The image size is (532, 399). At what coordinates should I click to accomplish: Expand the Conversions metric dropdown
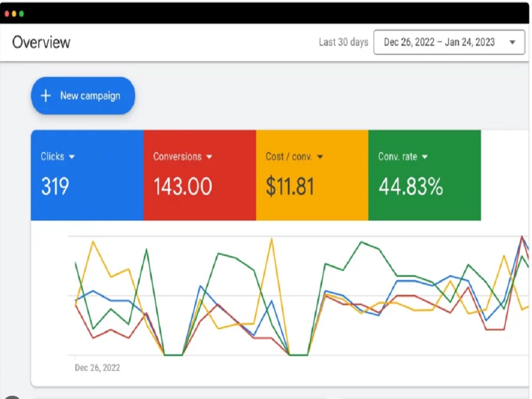click(x=209, y=157)
